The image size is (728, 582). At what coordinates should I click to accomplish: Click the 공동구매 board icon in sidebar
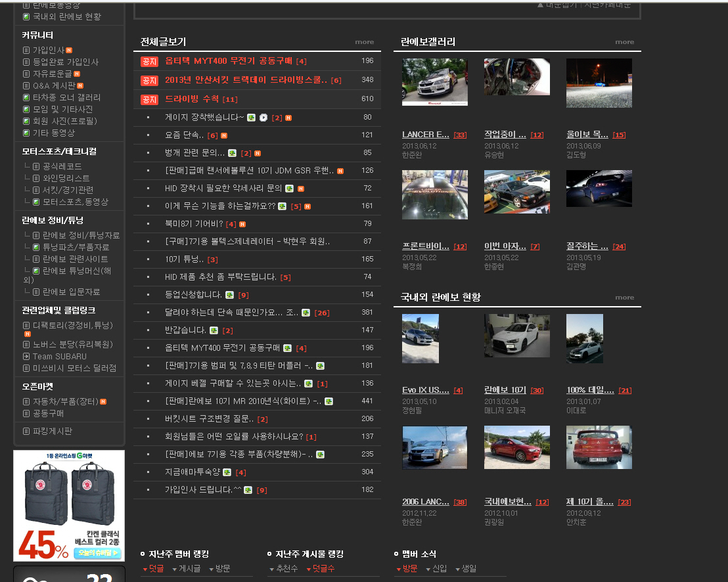(x=26, y=414)
